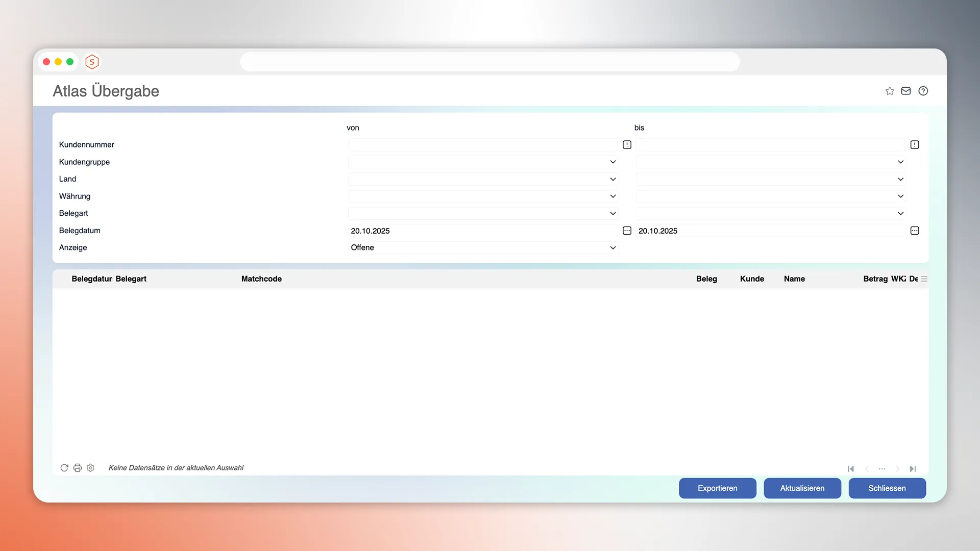The width and height of the screenshot is (980, 551).
Task: Click the envelope mail icon
Action: 906,91
